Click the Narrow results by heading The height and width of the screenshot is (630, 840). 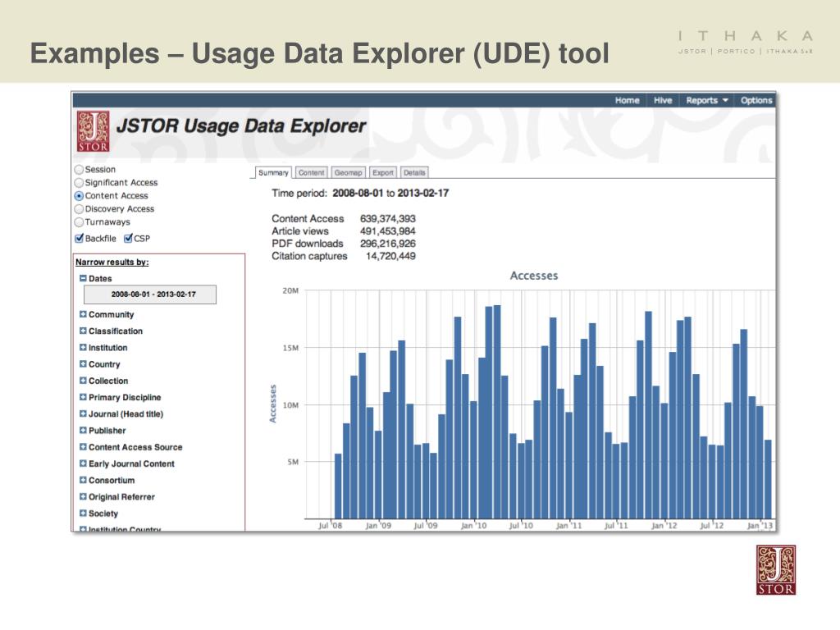pos(112,262)
